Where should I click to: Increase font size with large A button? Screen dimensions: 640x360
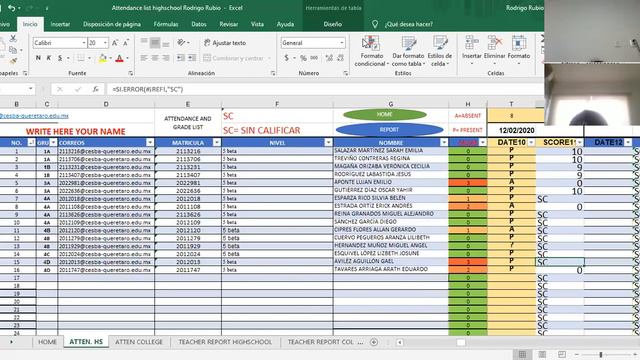115,43
